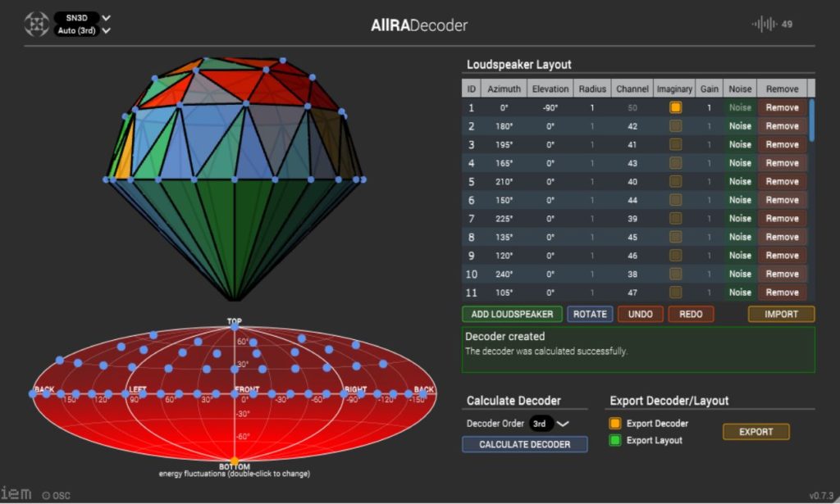Toggle Imaginary checkbox for loudspeaker 7

click(676, 218)
